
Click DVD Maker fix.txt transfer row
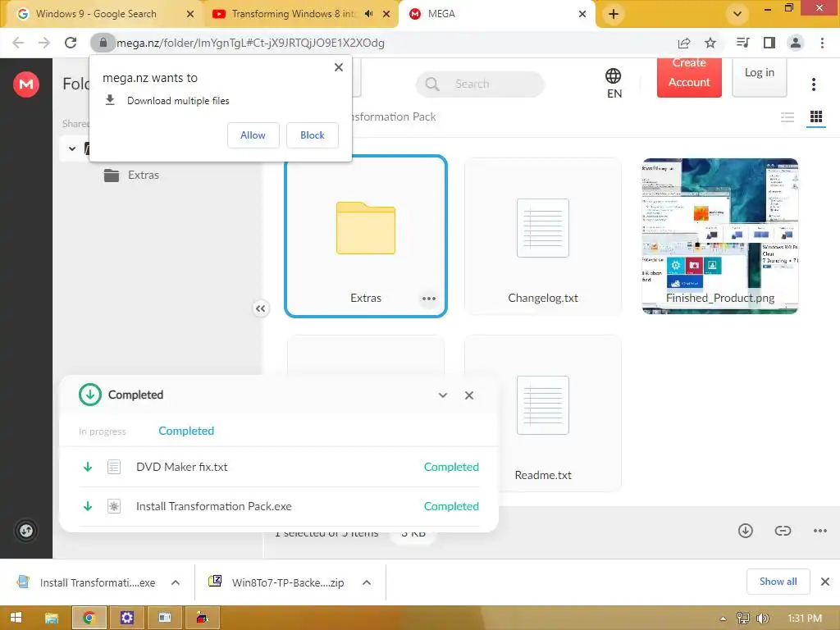click(279, 467)
